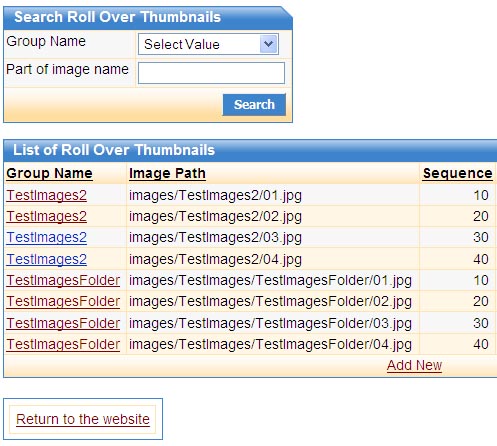Click Return to the website link
The height and width of the screenshot is (446, 497).
[83, 419]
